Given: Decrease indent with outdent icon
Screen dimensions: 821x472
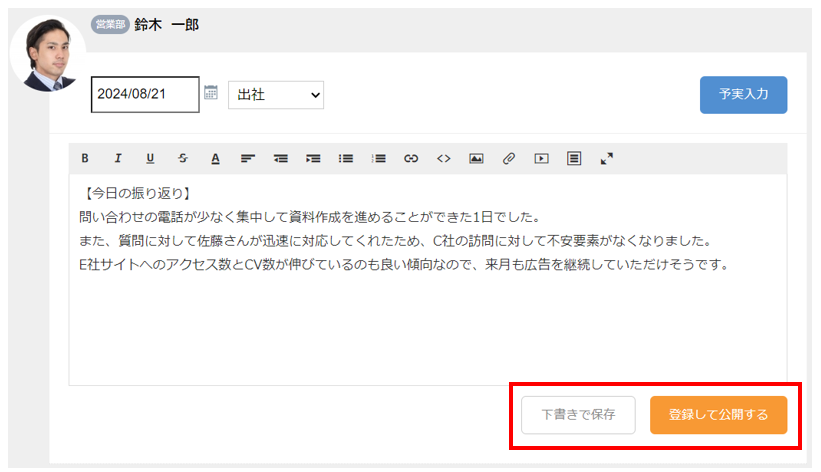Looking at the screenshot, I should point(281,158).
